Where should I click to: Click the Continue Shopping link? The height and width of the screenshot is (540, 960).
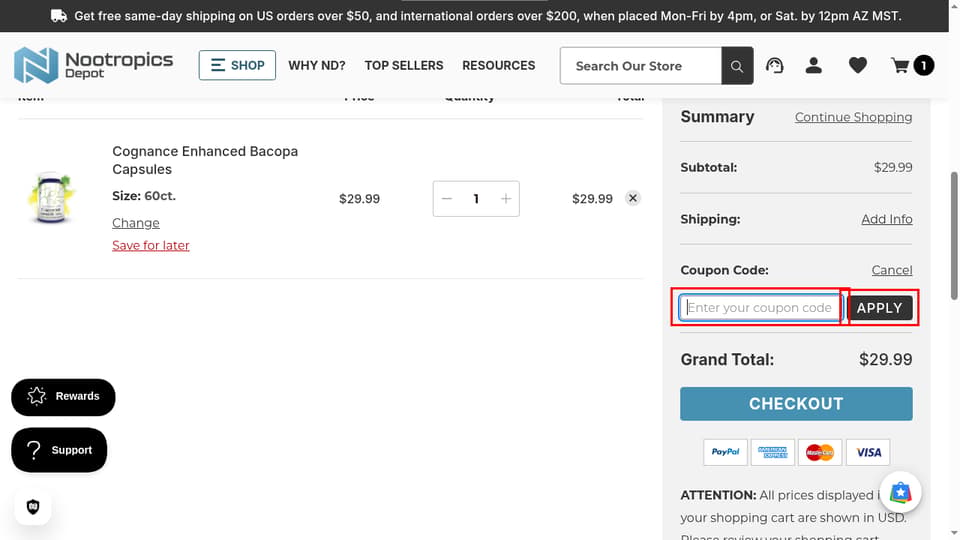point(853,117)
